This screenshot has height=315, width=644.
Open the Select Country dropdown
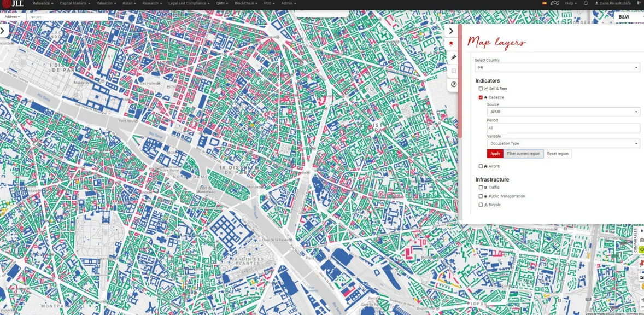tap(557, 68)
